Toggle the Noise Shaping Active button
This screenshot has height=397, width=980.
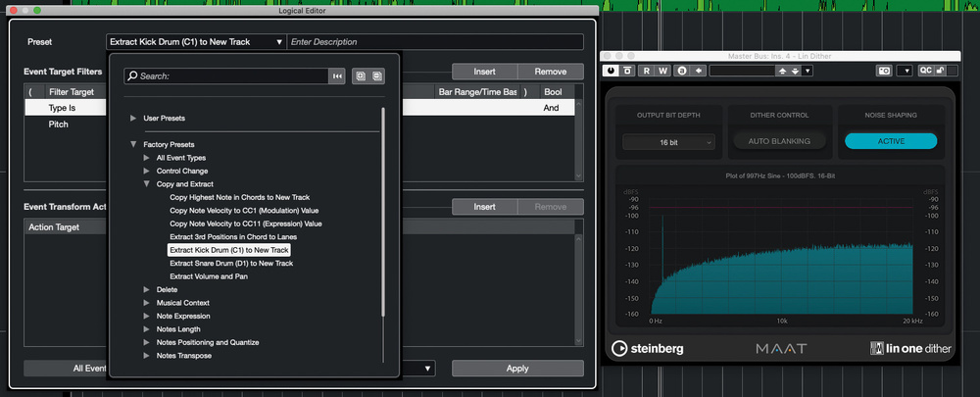(891, 141)
